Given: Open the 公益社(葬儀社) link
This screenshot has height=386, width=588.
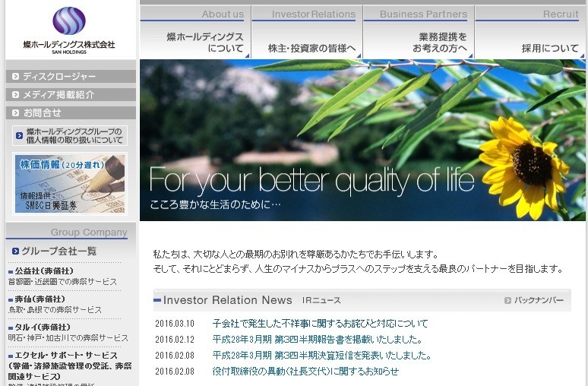Looking at the screenshot, I should [x=44, y=271].
